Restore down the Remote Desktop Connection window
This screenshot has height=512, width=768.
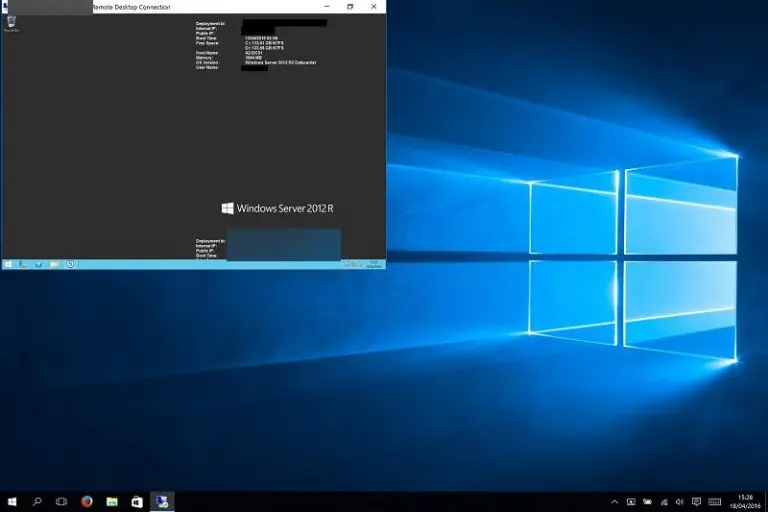350,7
